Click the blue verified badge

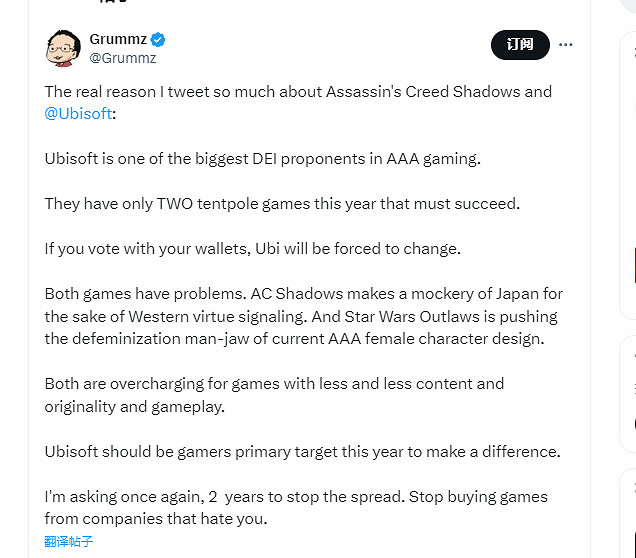pos(158,39)
